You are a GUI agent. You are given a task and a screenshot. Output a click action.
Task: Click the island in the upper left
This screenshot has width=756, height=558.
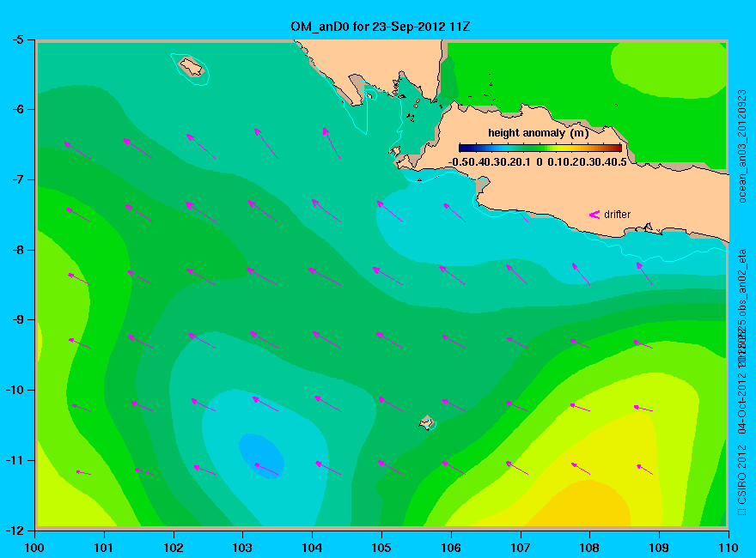point(192,67)
